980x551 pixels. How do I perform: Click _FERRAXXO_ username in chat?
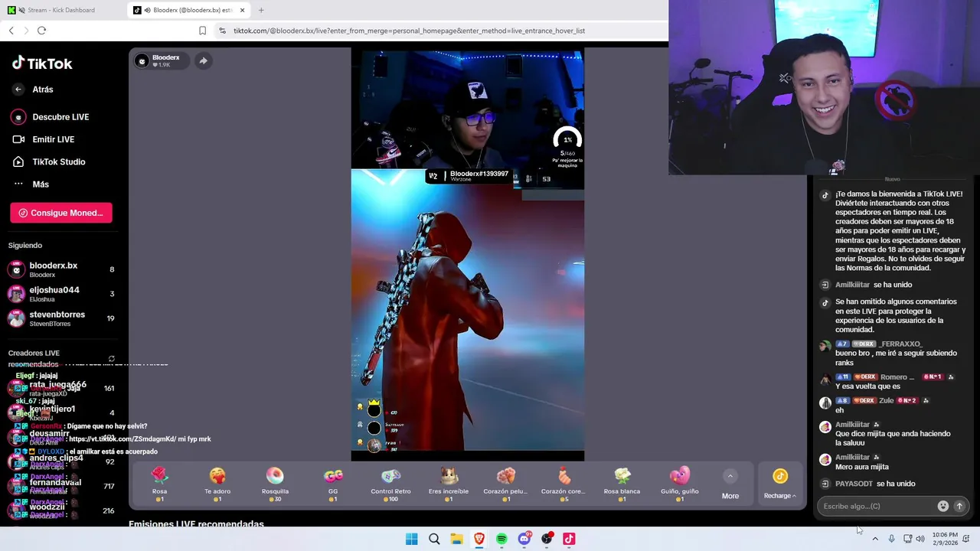[900, 344]
